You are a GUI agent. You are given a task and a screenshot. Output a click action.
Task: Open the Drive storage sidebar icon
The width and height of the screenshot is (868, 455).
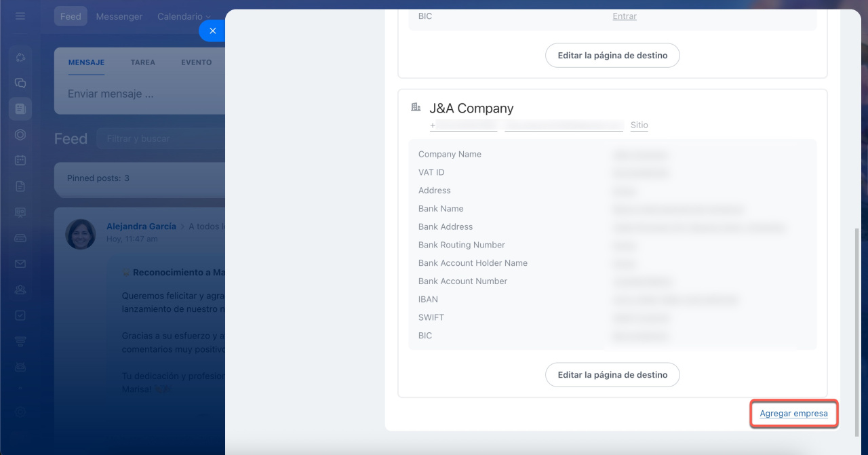[20, 237]
